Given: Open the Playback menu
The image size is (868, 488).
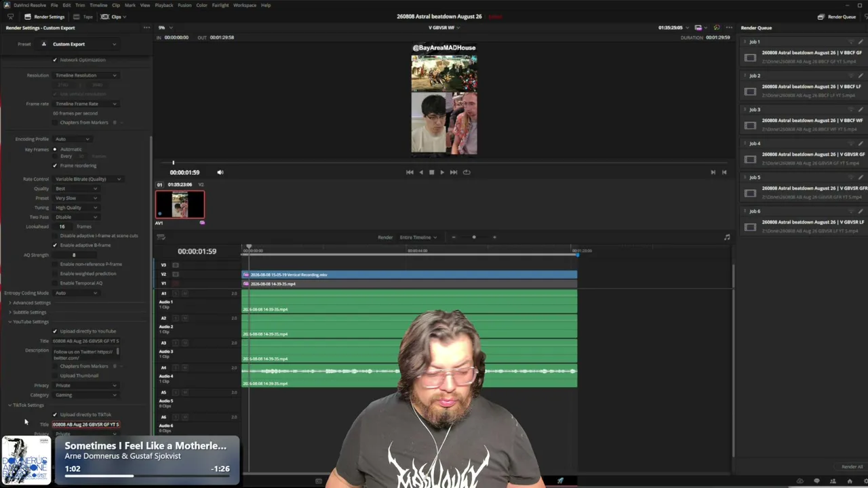Looking at the screenshot, I should click(x=164, y=5).
